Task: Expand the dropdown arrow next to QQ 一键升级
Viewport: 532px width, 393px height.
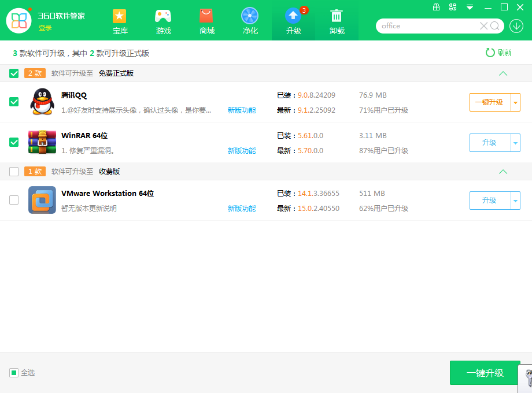Action: (x=515, y=102)
